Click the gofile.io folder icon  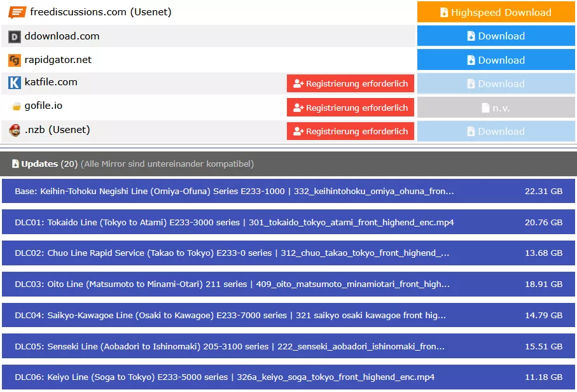15,107
